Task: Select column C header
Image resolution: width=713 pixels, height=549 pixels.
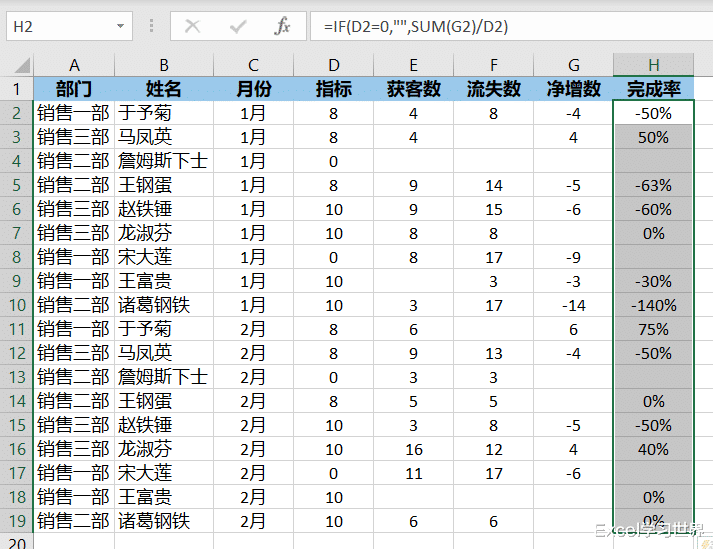Action: tap(253, 65)
